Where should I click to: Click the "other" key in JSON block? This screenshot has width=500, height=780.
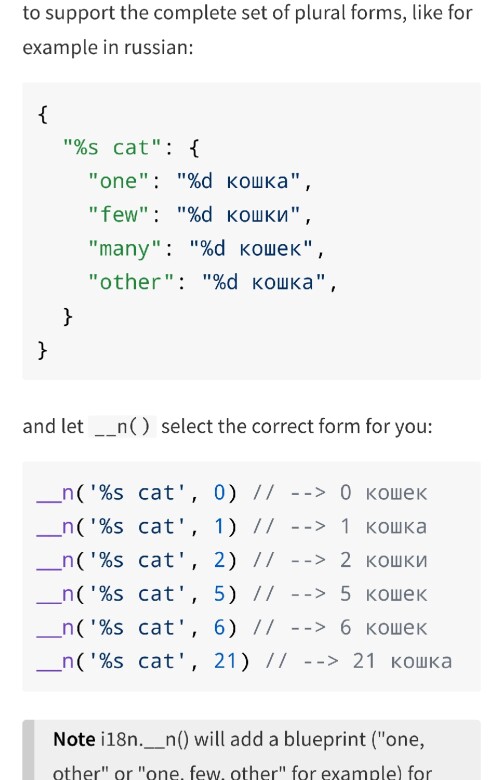131,282
